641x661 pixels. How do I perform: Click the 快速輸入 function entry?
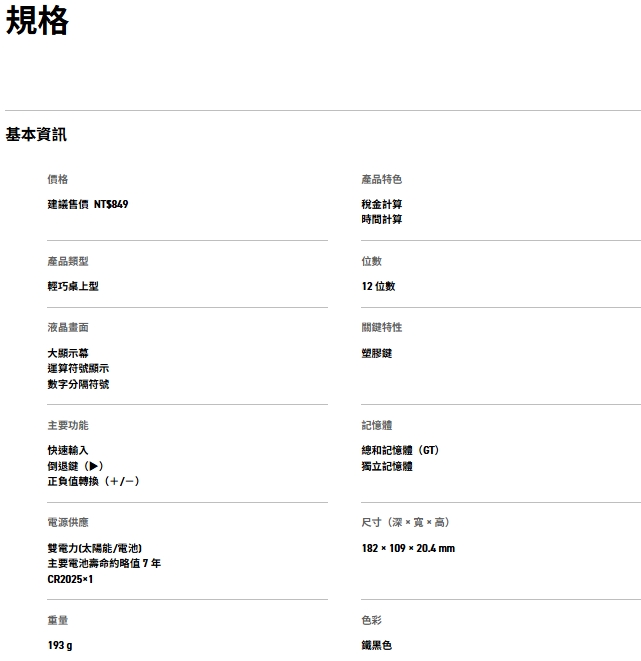point(68,450)
